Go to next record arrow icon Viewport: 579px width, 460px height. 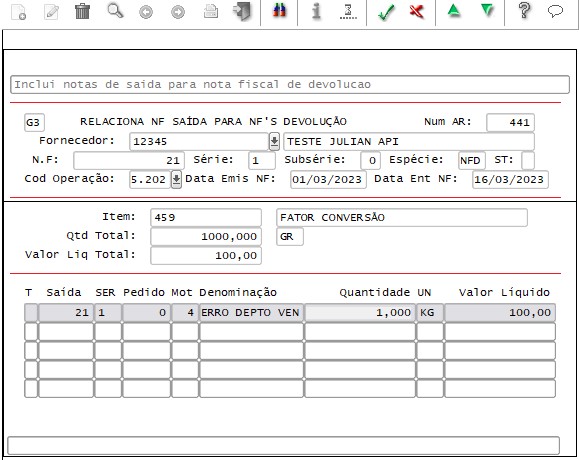pyautogui.click(x=178, y=12)
